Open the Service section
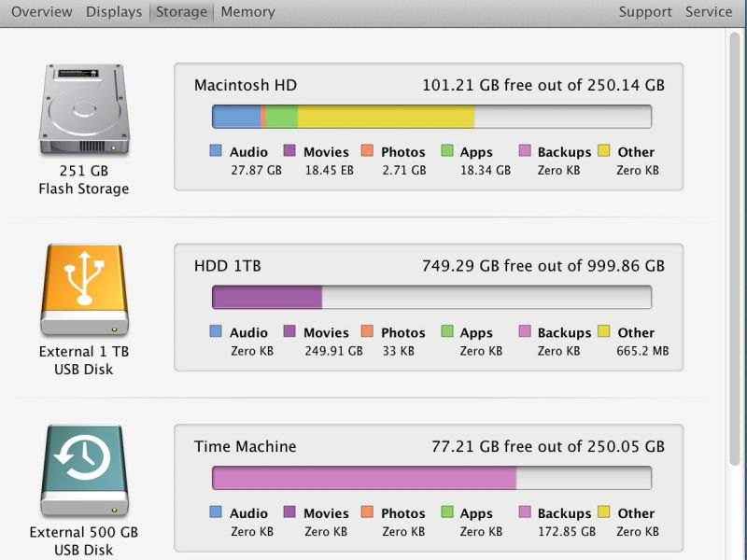The width and height of the screenshot is (747, 560). [709, 11]
